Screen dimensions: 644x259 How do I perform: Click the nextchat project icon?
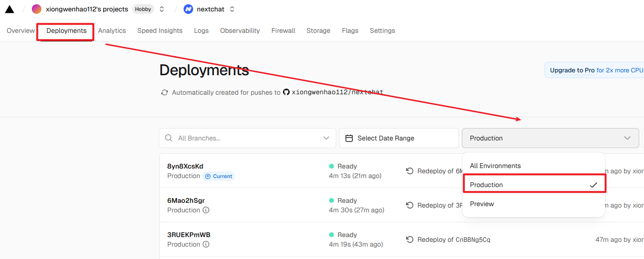pyautogui.click(x=188, y=9)
